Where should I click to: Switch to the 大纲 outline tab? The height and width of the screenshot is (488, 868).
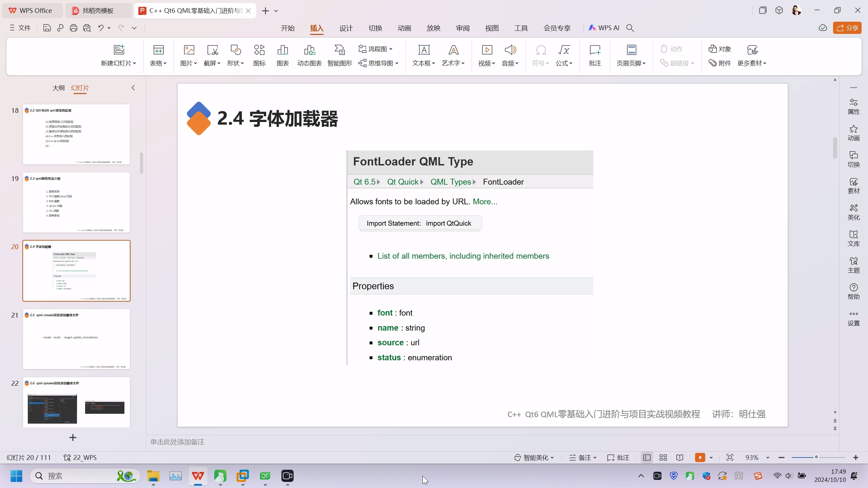[58, 88]
